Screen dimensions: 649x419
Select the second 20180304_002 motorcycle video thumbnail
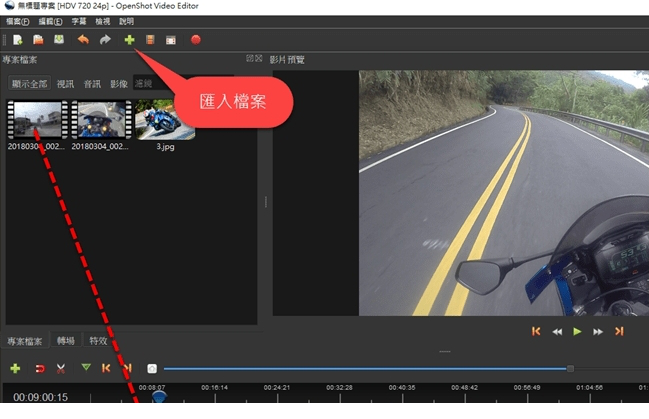[x=101, y=120]
